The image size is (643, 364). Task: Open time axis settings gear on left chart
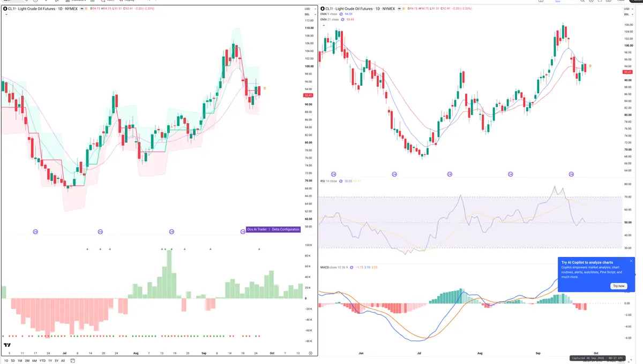click(x=310, y=353)
